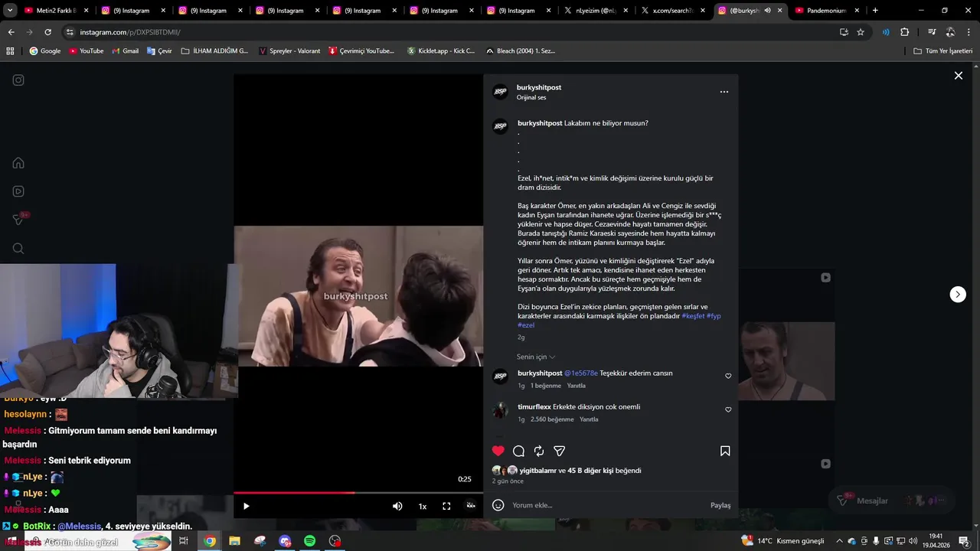Open Discord from the taskbar

coord(285,541)
